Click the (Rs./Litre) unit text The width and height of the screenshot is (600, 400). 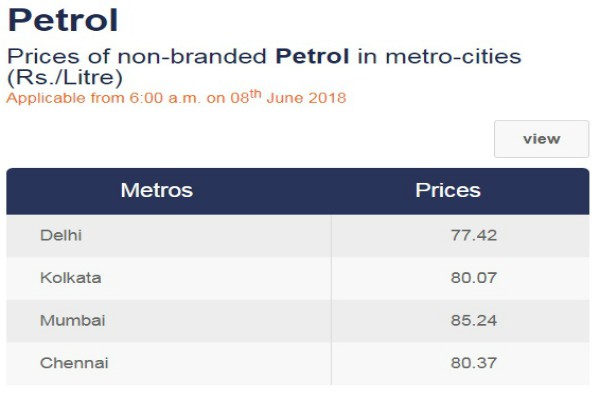[x=65, y=77]
